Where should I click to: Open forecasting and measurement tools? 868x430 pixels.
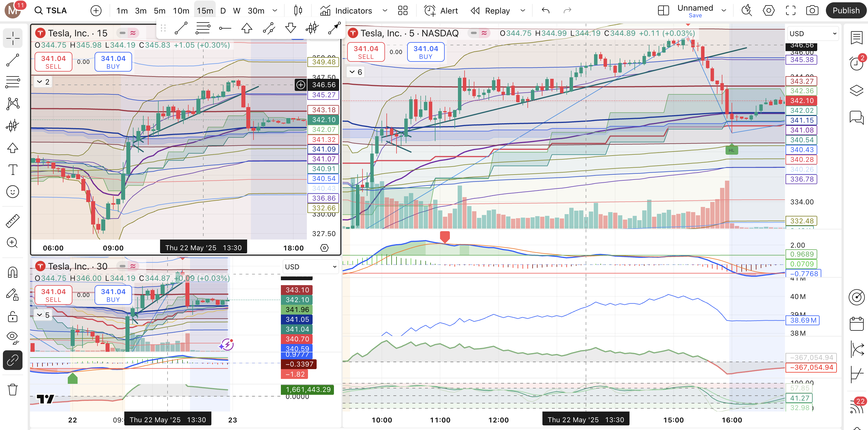13,126
